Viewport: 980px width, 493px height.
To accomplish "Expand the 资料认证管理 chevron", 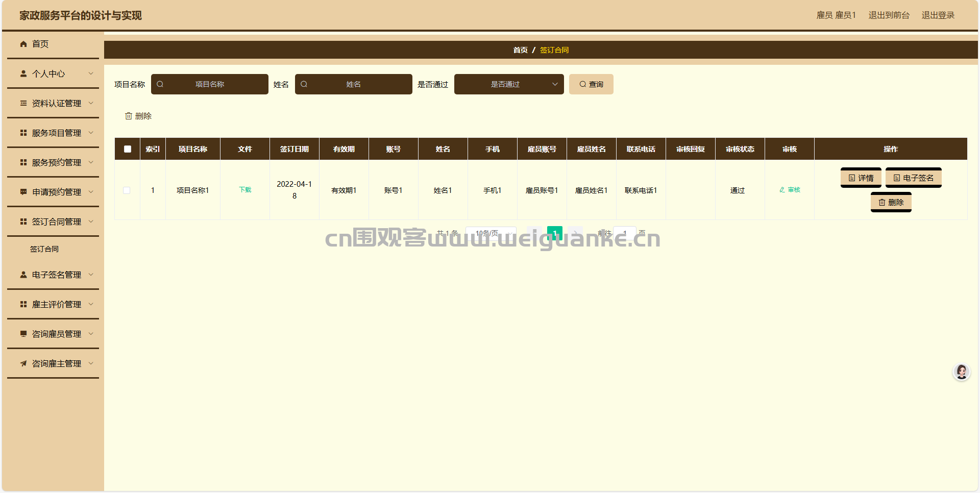I will tap(91, 103).
